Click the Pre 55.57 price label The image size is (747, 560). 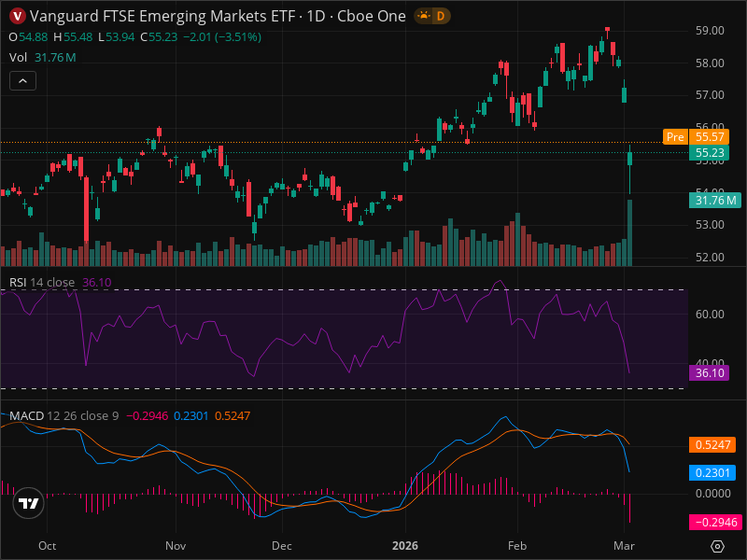coord(696,137)
